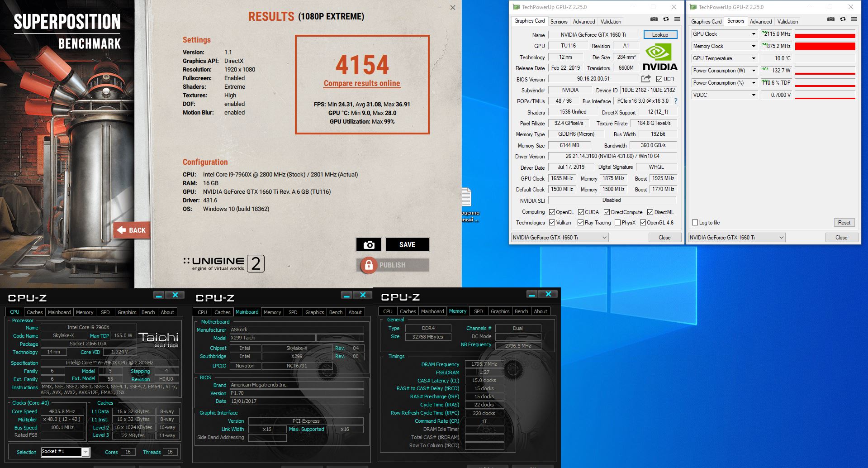
Task: Switch to Advanced tab in left GPU-Z window
Action: tap(584, 22)
